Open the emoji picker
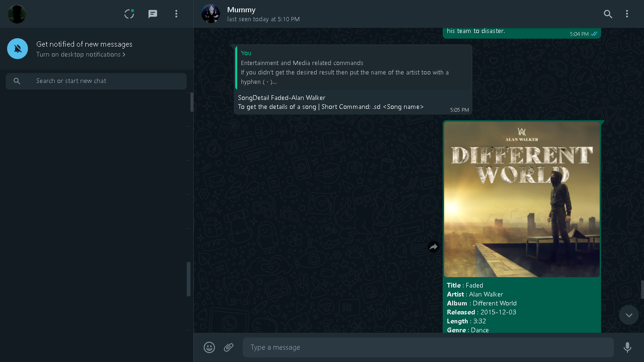 (x=209, y=347)
